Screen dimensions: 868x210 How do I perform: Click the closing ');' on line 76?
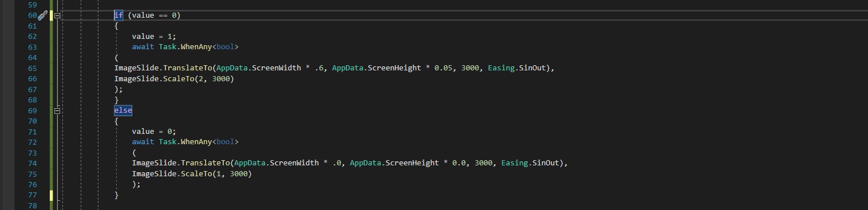(136, 184)
